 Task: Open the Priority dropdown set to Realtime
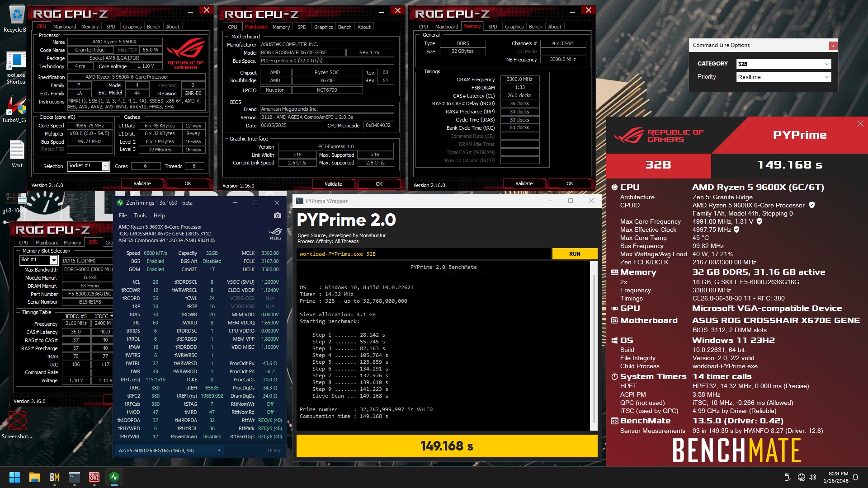coord(783,77)
